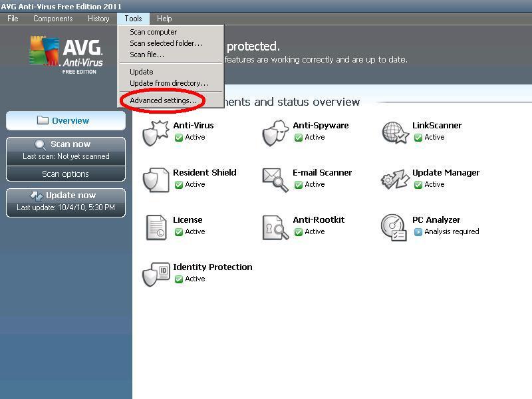Click the Anti-Spyware component icon
Image resolution: width=532 pixels, height=399 pixels.
[x=275, y=132]
